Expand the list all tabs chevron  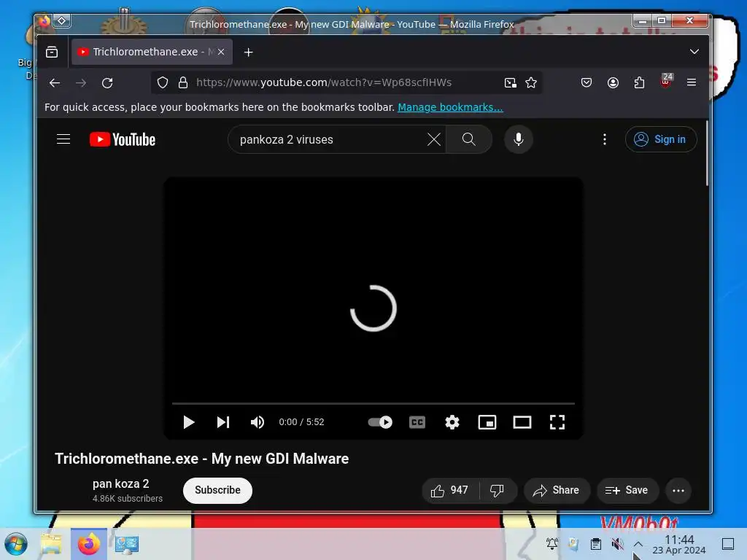coord(694,52)
